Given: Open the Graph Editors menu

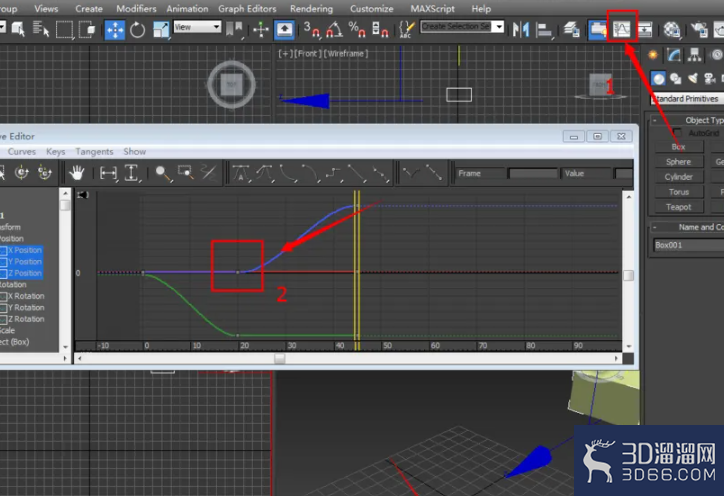Looking at the screenshot, I should pos(247,8).
